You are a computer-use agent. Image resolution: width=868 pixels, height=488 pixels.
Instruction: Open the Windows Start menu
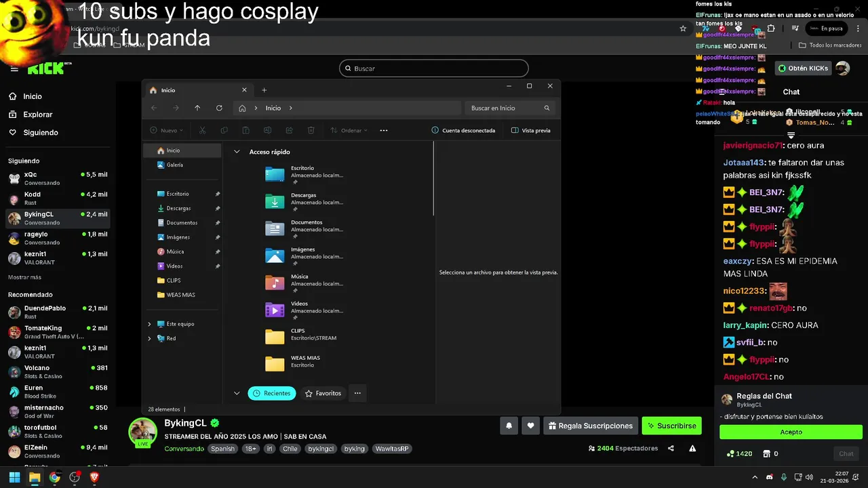(14, 477)
